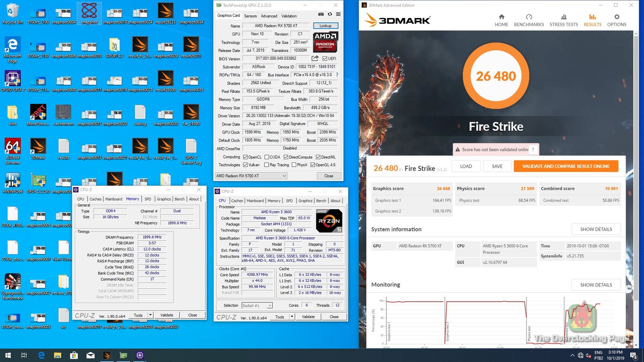Toggle the UEFI checkbox in GPU-Z

click(325, 58)
